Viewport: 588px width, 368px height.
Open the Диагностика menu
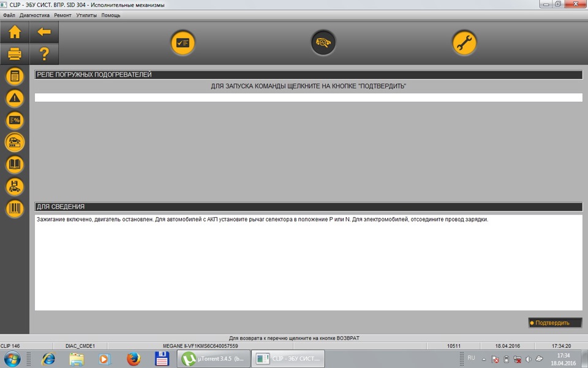[x=34, y=15]
